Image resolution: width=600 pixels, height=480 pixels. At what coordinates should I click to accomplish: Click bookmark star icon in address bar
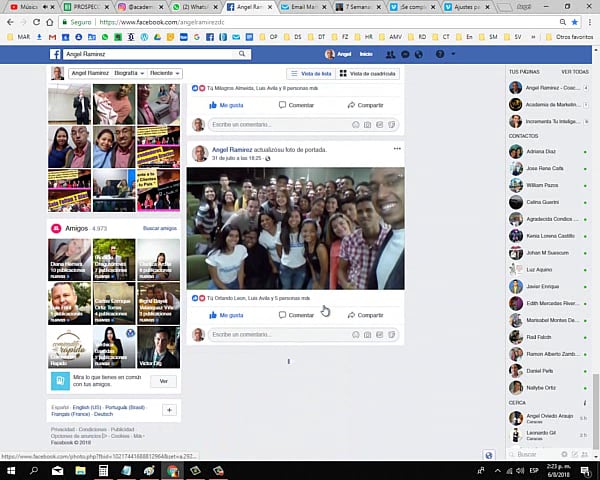pos(574,22)
